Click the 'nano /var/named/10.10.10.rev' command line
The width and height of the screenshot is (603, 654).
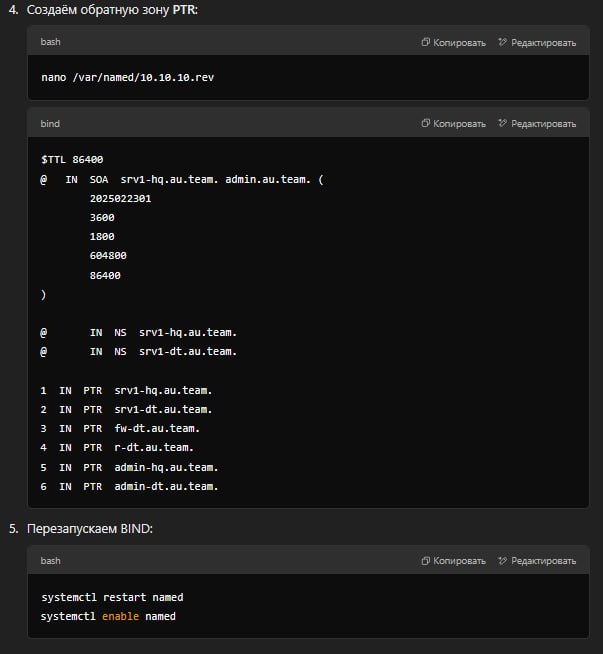(x=127, y=77)
